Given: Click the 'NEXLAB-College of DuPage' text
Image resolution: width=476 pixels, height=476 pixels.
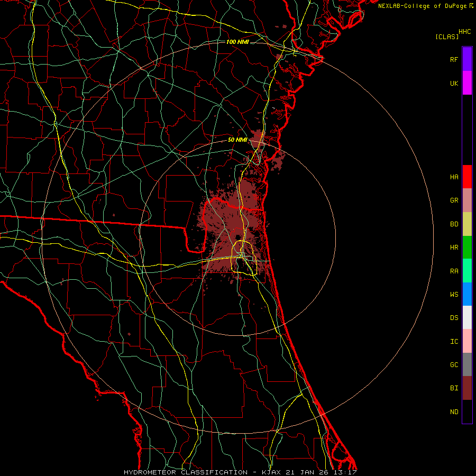Looking at the screenshot, I should click(x=422, y=6).
